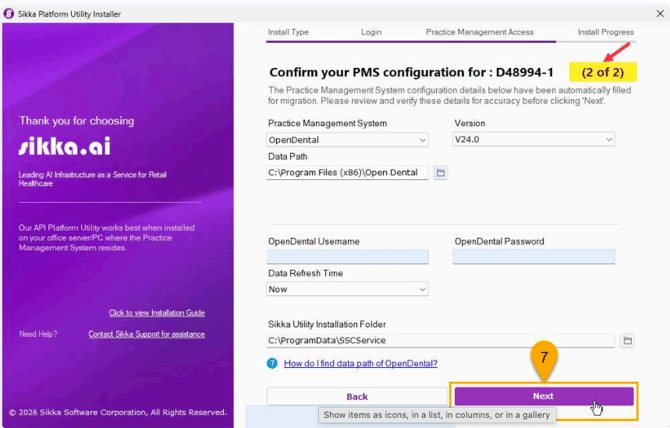Screen dimensions: 670x428
Task: Close the Sikka Platform Utility Installer window
Action: [660, 14]
